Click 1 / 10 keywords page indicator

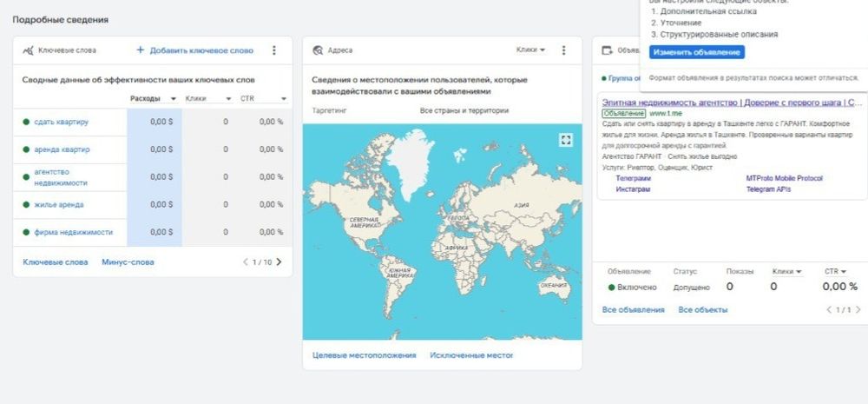click(x=262, y=262)
